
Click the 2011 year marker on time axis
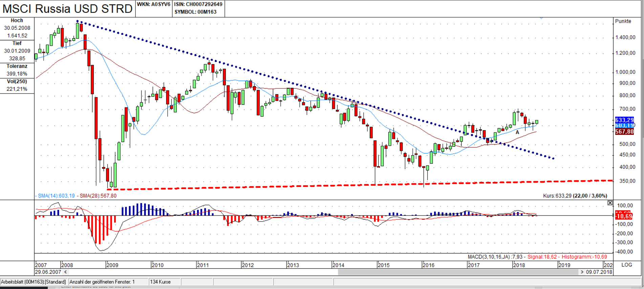[x=203, y=265]
